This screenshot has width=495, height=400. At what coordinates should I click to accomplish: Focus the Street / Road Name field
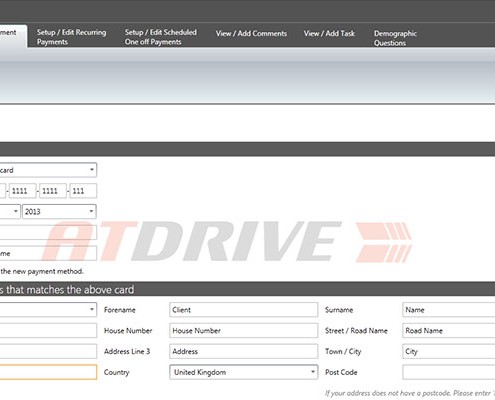click(x=448, y=331)
